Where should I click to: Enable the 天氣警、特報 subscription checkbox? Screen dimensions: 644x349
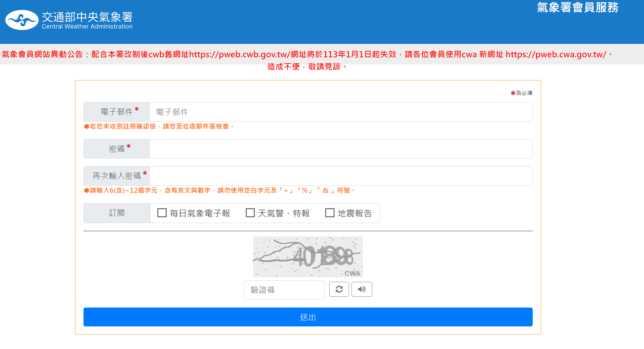tap(250, 213)
